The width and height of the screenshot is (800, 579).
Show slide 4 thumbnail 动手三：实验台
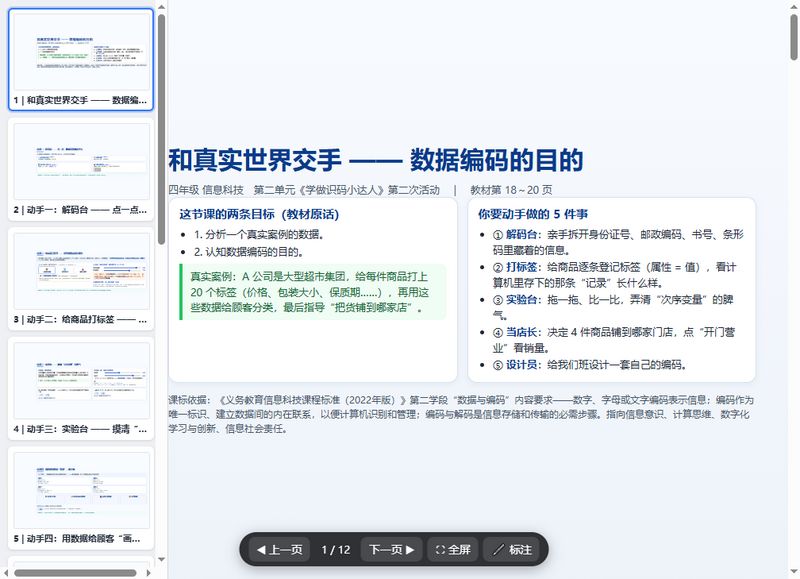(81, 388)
